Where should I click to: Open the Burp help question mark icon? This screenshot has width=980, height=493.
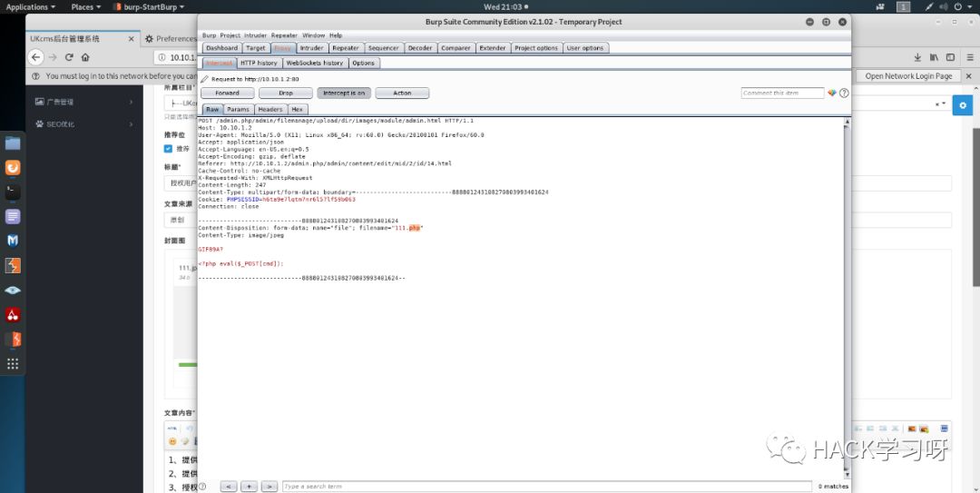[x=844, y=94]
